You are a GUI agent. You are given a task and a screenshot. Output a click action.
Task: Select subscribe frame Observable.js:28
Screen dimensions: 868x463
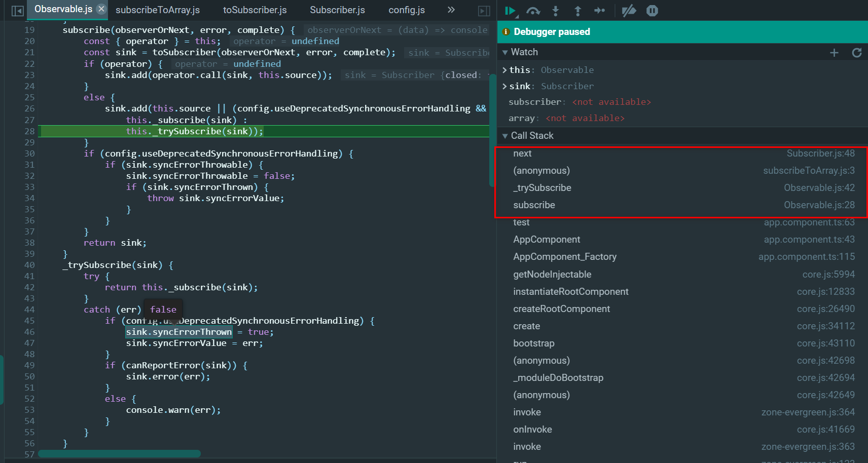click(682, 205)
